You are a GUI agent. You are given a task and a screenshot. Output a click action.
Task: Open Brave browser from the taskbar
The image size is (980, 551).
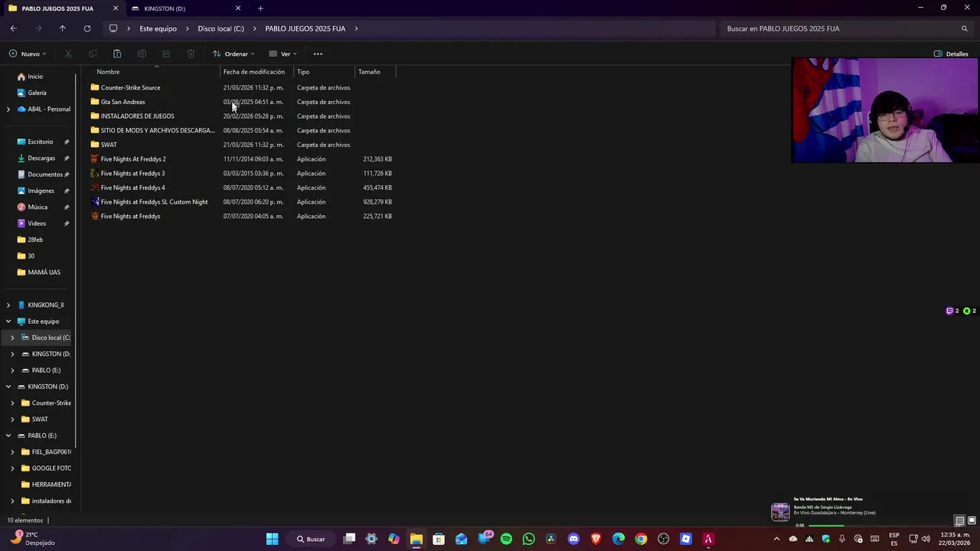pyautogui.click(x=596, y=539)
